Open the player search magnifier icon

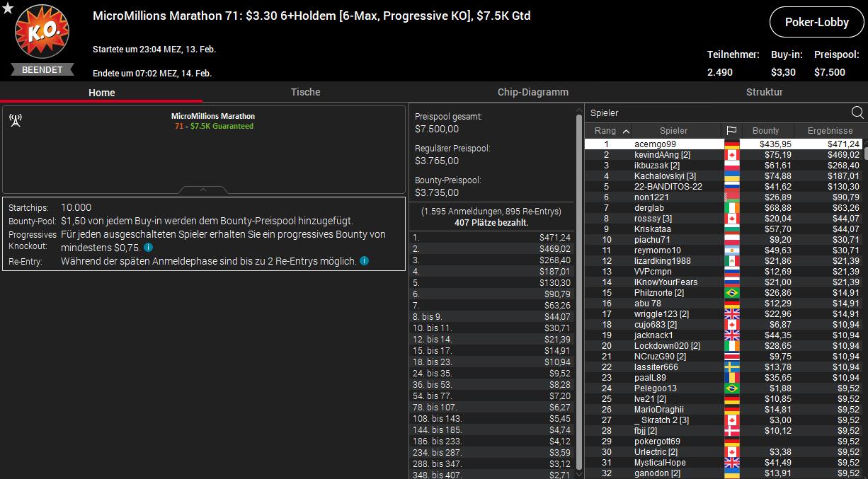click(x=857, y=112)
